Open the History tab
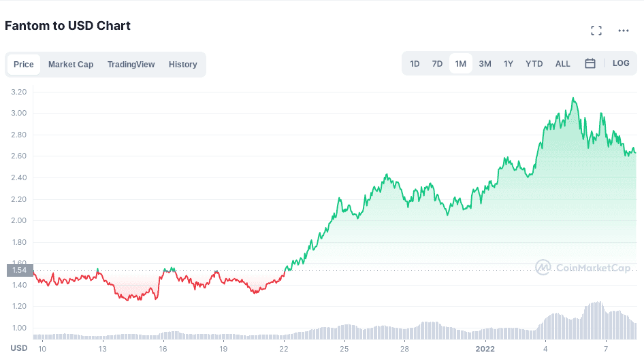The height and width of the screenshot is (357, 644). point(182,65)
